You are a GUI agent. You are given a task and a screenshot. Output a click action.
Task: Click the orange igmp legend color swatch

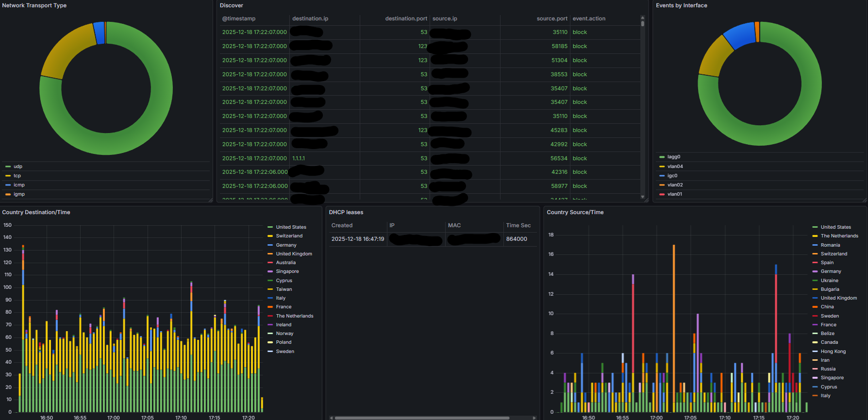pyautogui.click(x=8, y=194)
